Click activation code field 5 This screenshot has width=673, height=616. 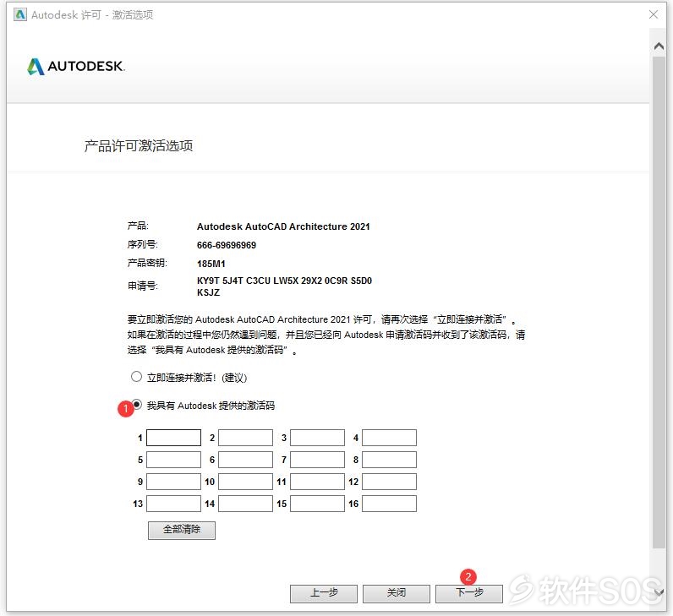click(174, 460)
